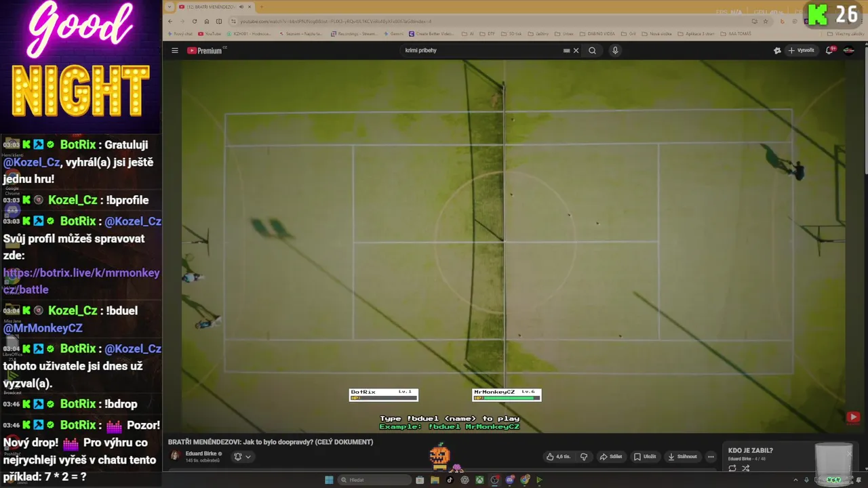Open File Explorer from taskbar
This screenshot has height=488, width=868.
point(435,480)
